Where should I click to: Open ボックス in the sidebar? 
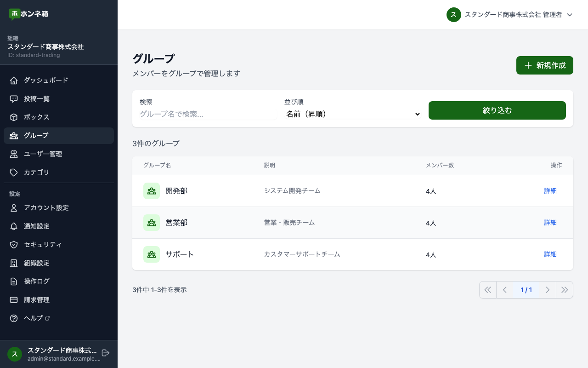(37, 117)
